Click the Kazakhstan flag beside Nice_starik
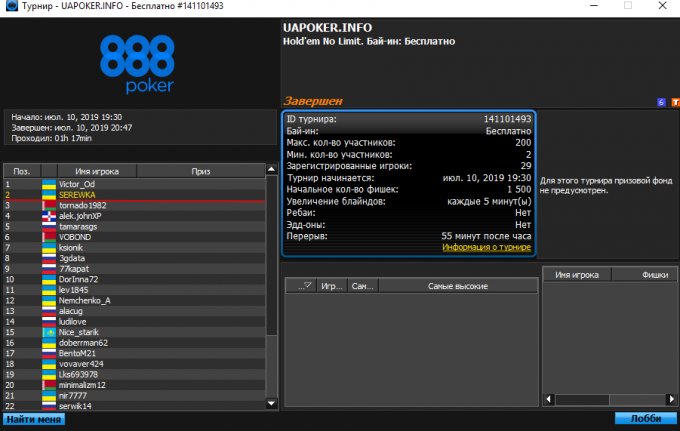This screenshot has height=431, width=680. (x=49, y=332)
